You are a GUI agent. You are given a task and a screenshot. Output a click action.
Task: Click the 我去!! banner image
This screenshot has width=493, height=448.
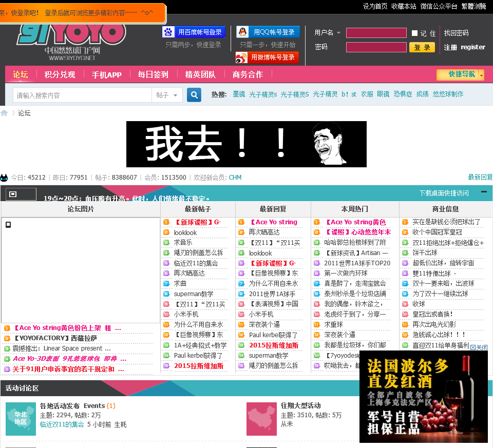246,144
